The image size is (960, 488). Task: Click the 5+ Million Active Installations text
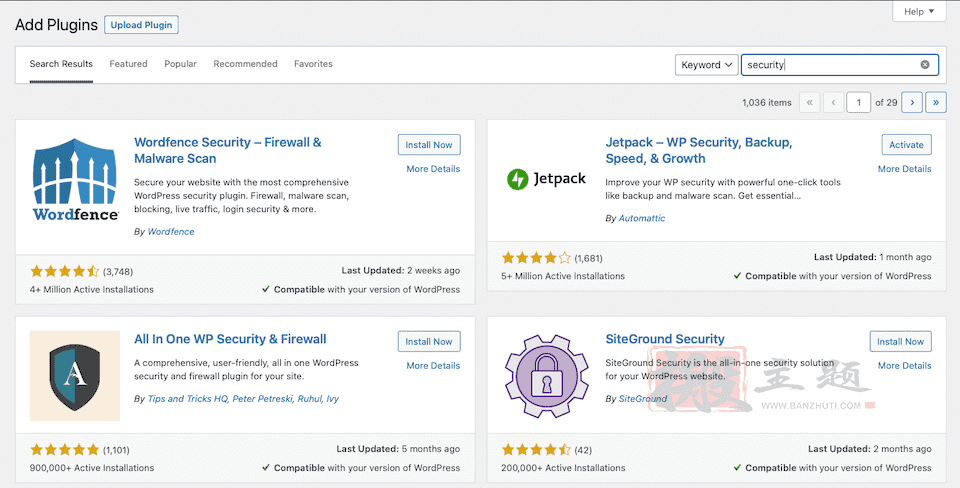563,276
